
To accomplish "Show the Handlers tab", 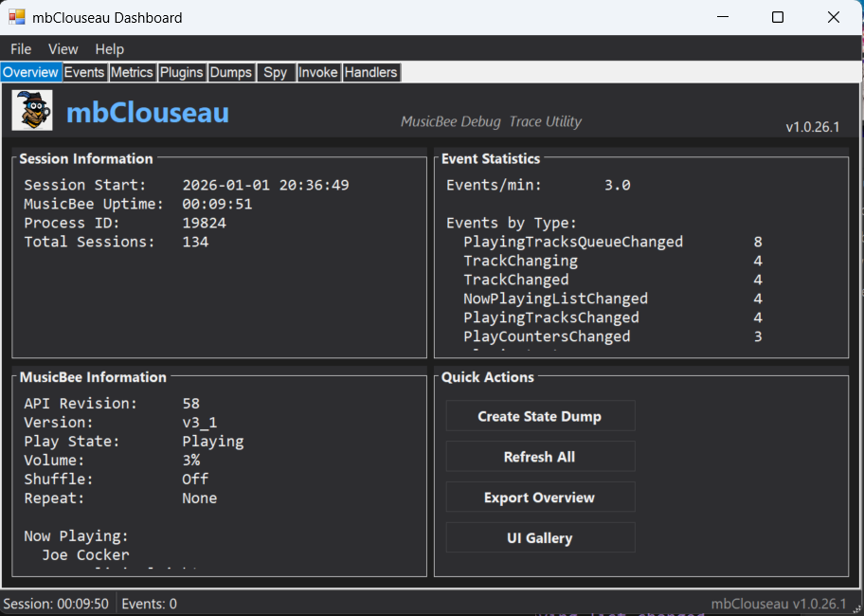I will [x=370, y=72].
